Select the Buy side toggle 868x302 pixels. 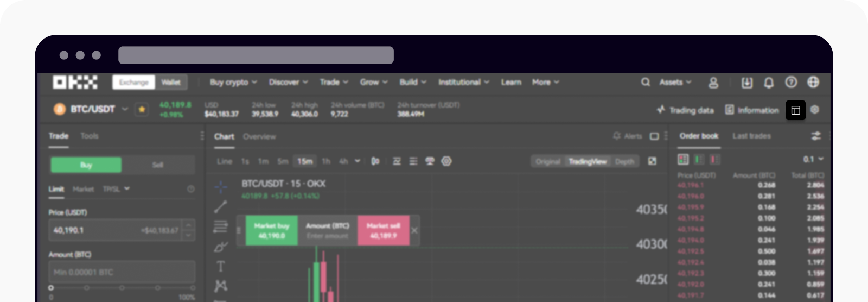86,165
